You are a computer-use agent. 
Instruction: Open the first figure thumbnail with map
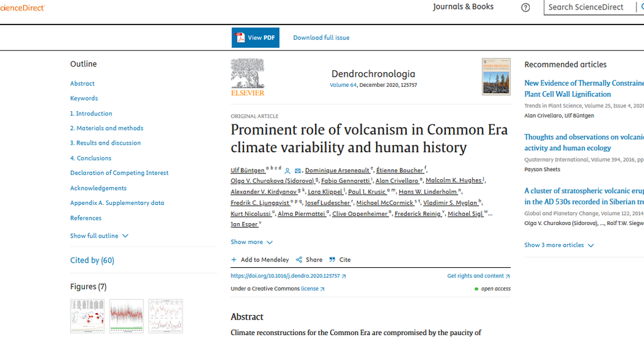(x=87, y=316)
